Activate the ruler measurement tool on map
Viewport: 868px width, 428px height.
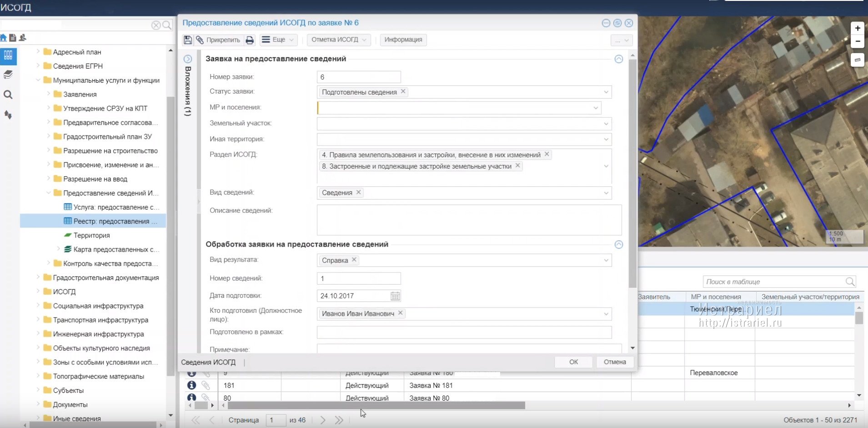coord(857,60)
